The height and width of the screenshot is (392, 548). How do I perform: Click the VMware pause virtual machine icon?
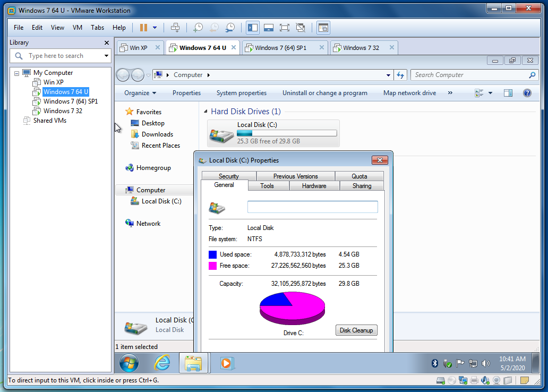pos(143,28)
